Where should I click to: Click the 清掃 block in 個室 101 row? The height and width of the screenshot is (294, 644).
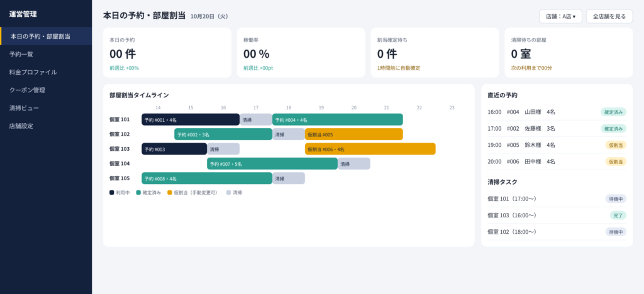click(x=256, y=120)
